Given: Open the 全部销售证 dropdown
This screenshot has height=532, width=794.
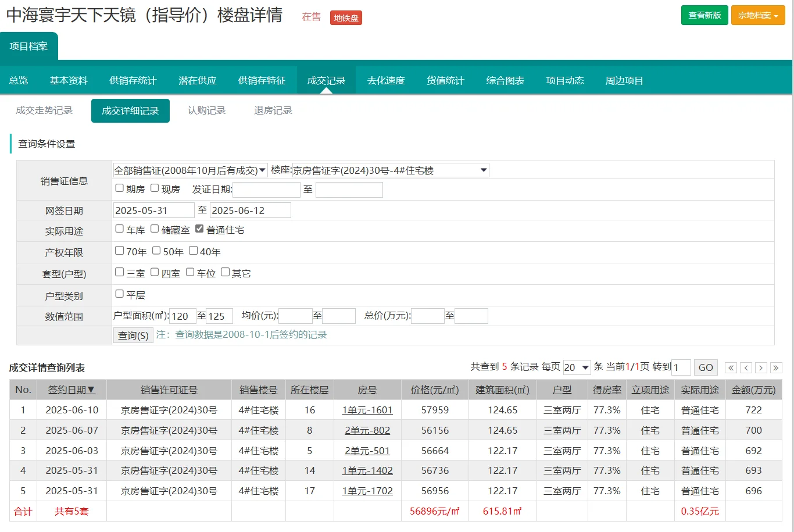Looking at the screenshot, I should click(x=190, y=170).
